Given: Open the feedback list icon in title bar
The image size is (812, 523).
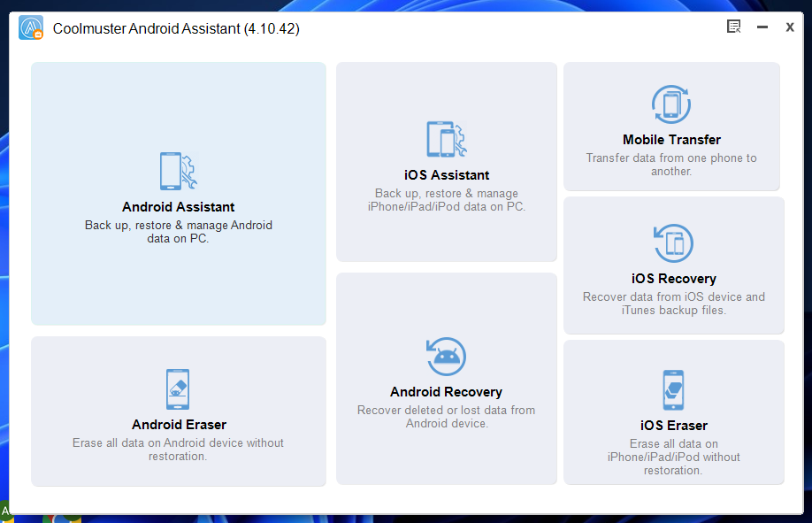Looking at the screenshot, I should pos(734,27).
